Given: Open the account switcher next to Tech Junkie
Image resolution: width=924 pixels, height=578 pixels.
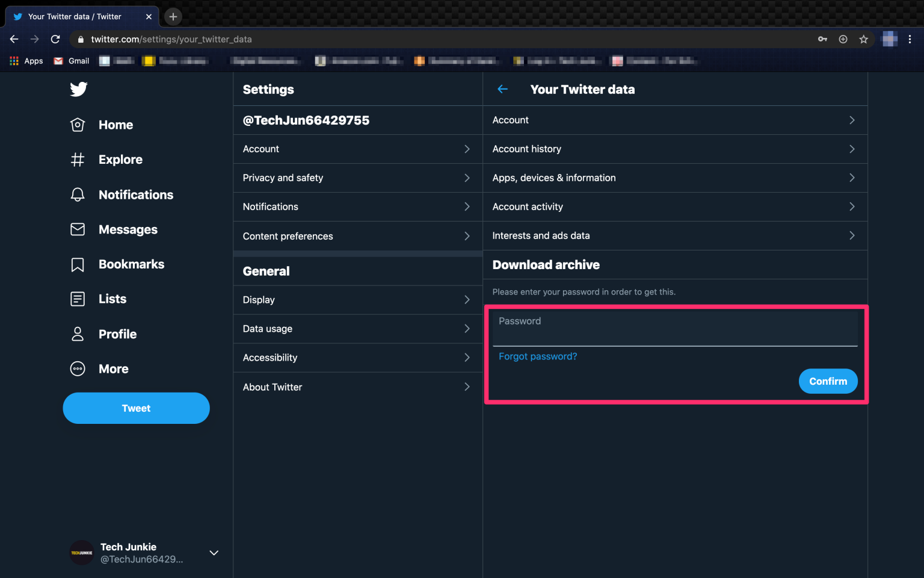Looking at the screenshot, I should click(x=214, y=552).
